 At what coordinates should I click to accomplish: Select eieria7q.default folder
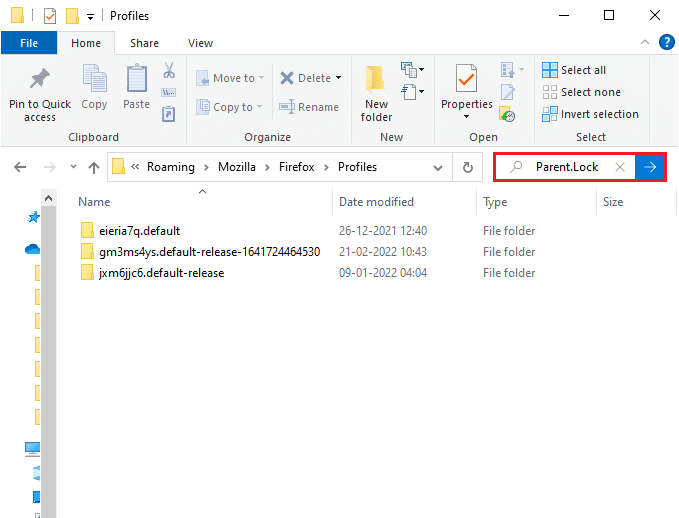coord(139,230)
